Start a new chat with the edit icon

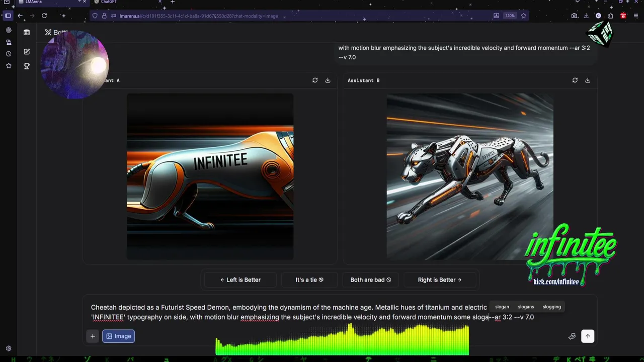(x=27, y=52)
